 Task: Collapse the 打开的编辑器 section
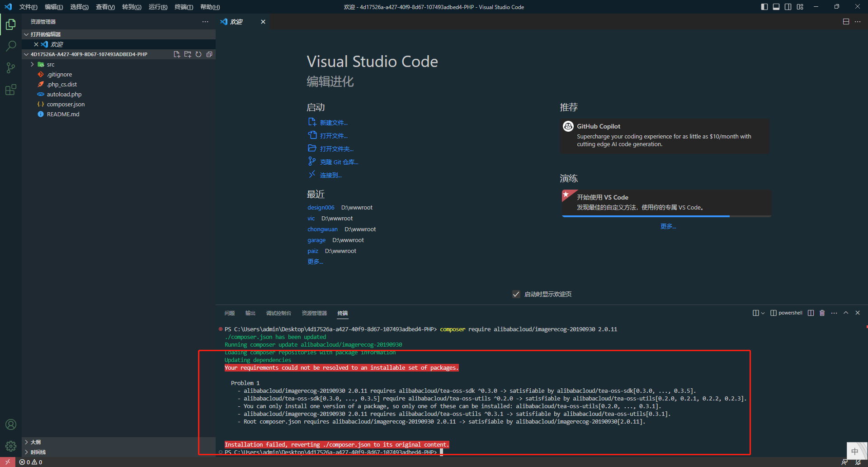[x=118, y=34]
